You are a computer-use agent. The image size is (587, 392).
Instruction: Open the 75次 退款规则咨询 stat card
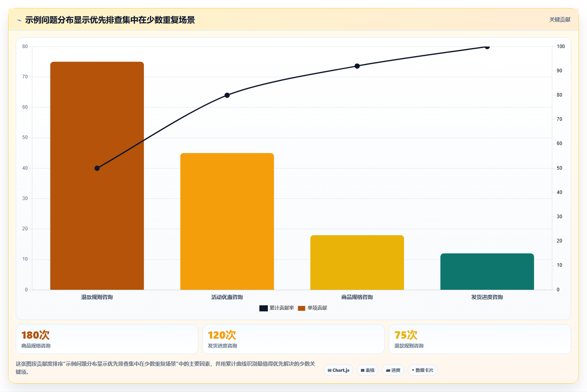click(x=480, y=339)
